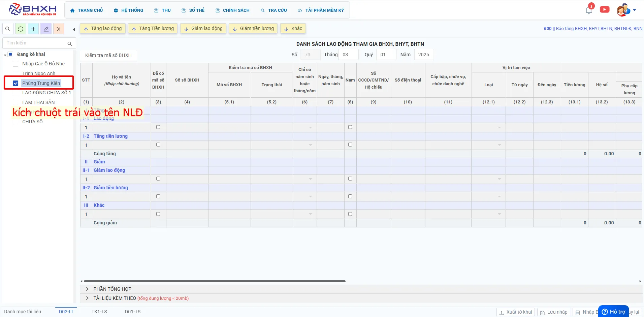The width and height of the screenshot is (644, 317).
Task: Open the YouTube icon in header
Action: click(605, 10)
